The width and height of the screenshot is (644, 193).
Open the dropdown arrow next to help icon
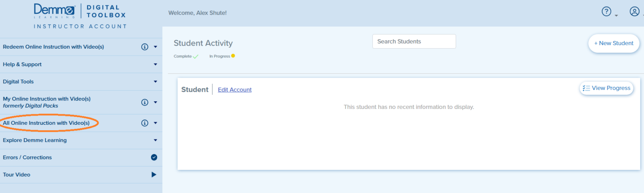pos(616,15)
